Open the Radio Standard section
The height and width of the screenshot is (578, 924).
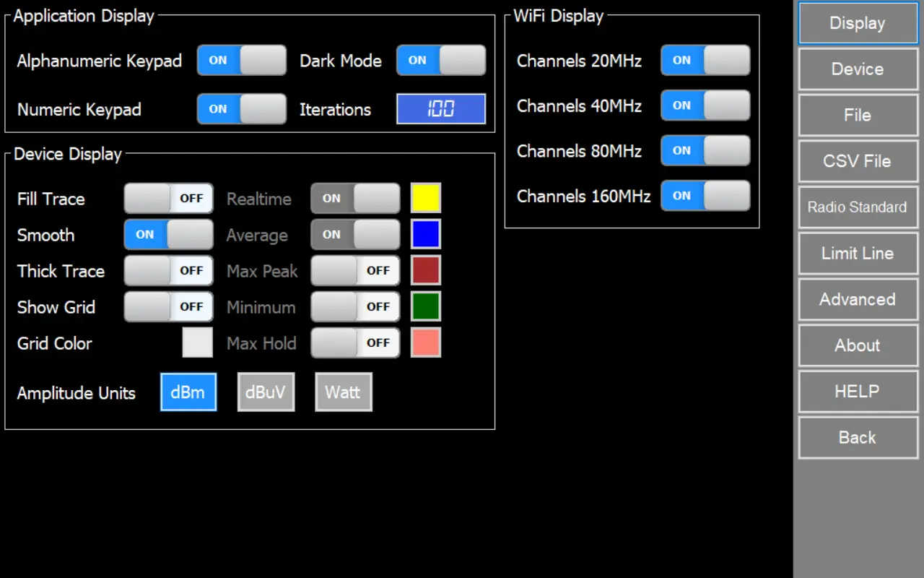pos(858,207)
